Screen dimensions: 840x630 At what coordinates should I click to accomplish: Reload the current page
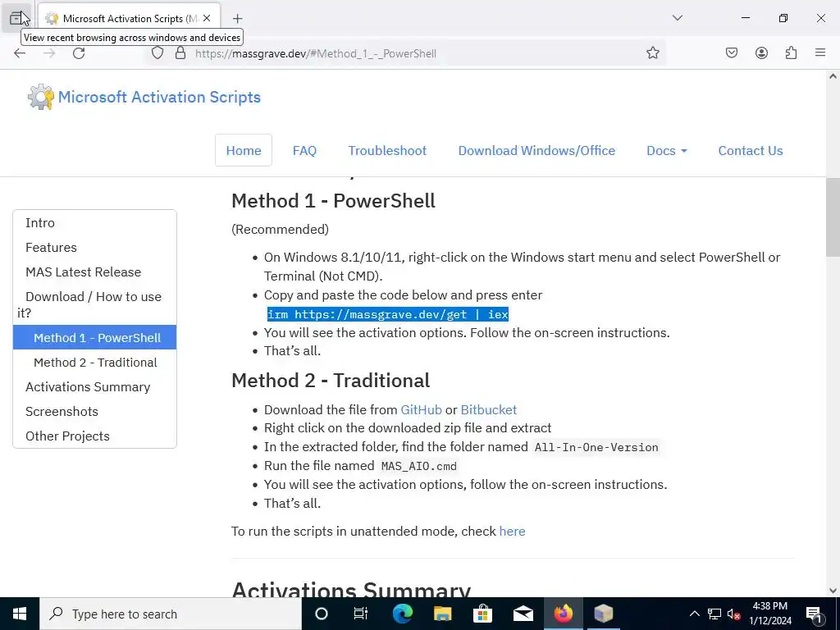click(x=79, y=53)
